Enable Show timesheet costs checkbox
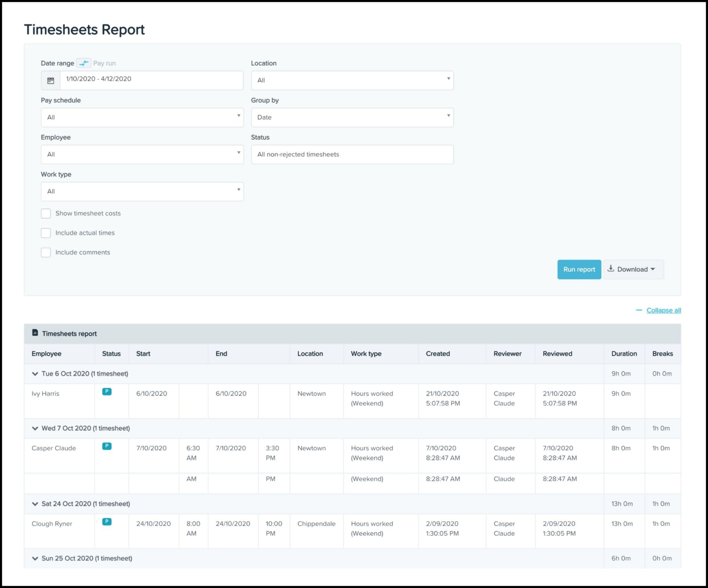Image resolution: width=708 pixels, height=588 pixels. point(46,213)
